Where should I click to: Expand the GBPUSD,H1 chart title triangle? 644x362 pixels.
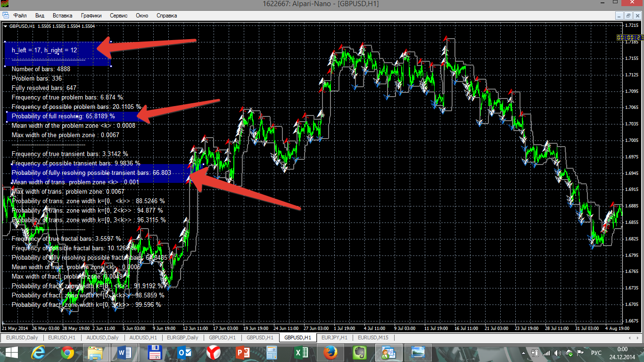(x=5, y=26)
